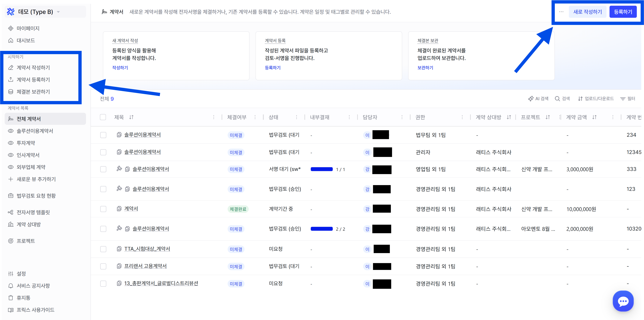644x320 pixels.
Task: Check the row with 계약 번호 234
Action: [103, 135]
